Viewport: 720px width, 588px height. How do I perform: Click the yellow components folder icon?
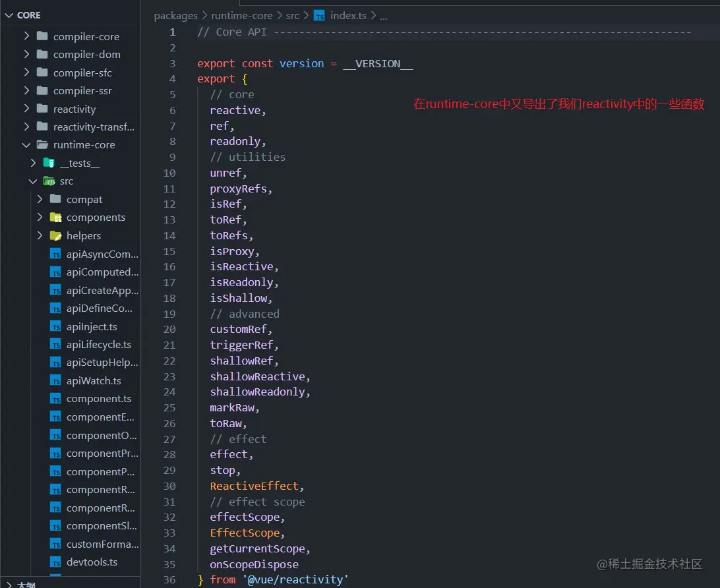[x=55, y=218]
